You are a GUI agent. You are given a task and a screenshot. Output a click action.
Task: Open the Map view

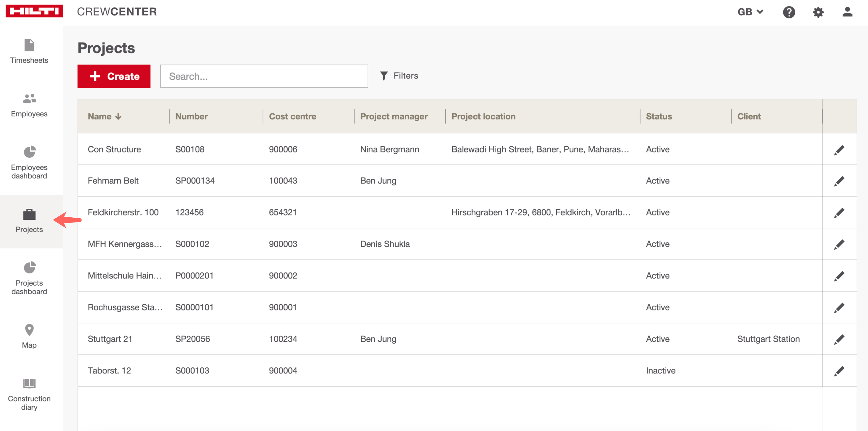tap(29, 336)
